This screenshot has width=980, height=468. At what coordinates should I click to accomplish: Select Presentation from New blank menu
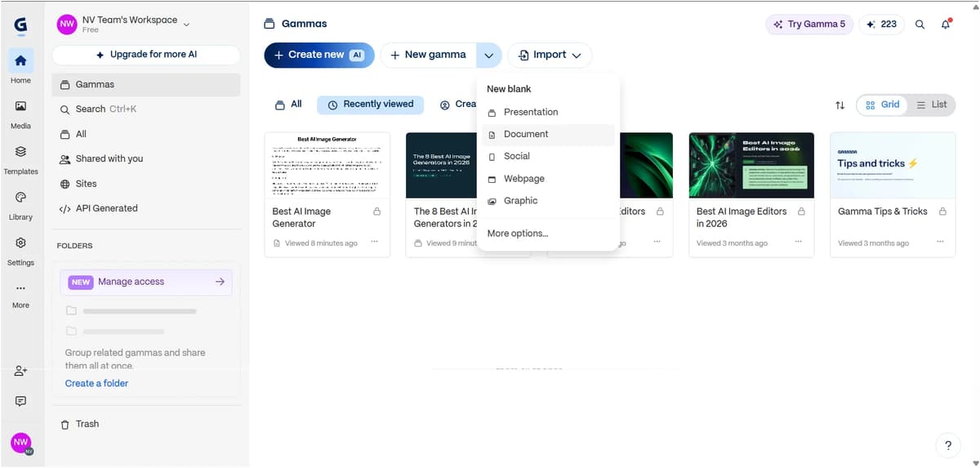548,112
